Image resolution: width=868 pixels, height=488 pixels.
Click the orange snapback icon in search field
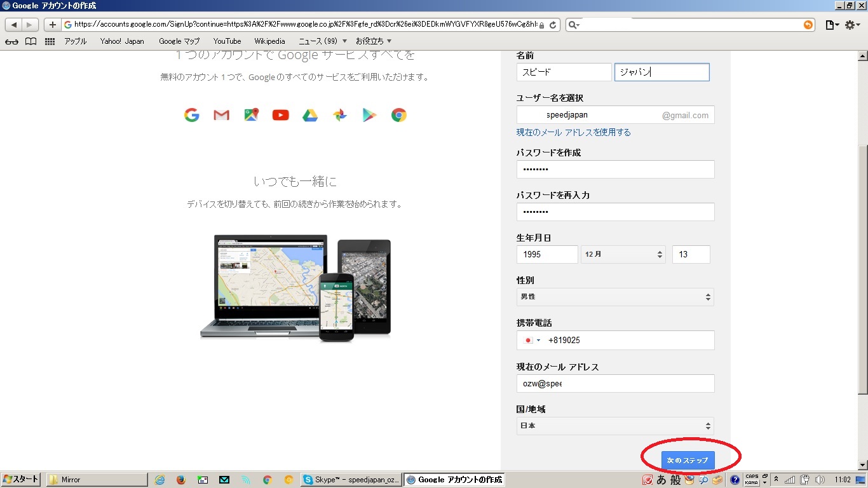tap(808, 25)
